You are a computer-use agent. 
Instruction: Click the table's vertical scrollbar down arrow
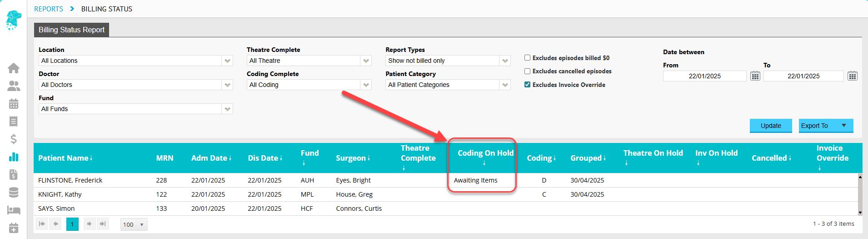pyautogui.click(x=860, y=213)
